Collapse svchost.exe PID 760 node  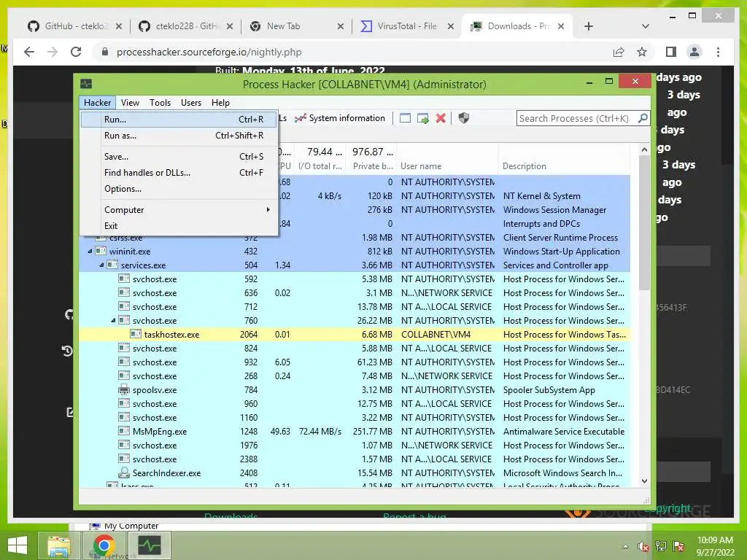pos(113,321)
